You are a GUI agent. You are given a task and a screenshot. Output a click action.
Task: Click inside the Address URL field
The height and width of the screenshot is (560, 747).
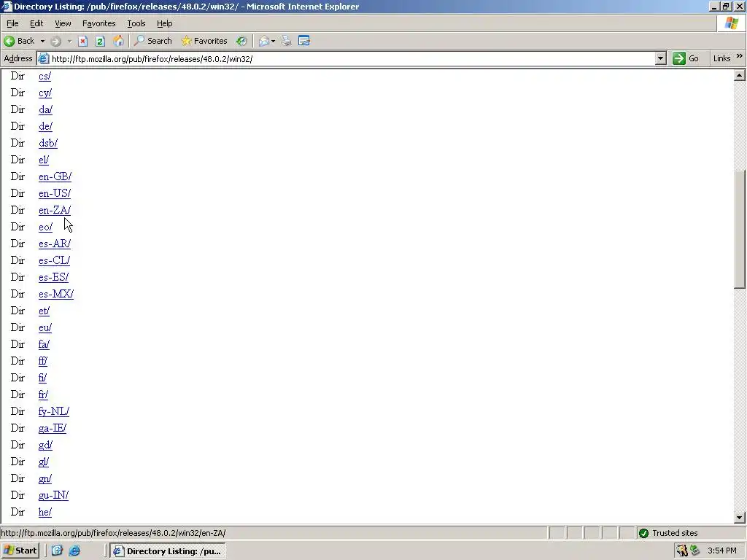[x=352, y=58]
